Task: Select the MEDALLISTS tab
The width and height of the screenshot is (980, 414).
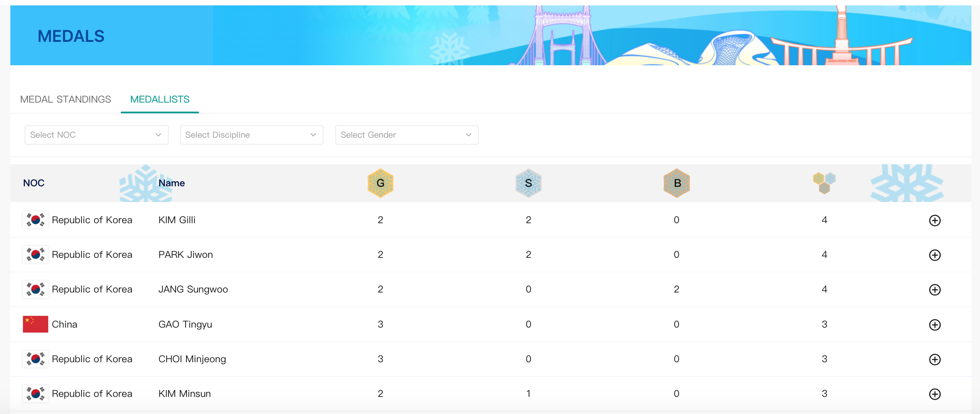Action: coord(160,99)
